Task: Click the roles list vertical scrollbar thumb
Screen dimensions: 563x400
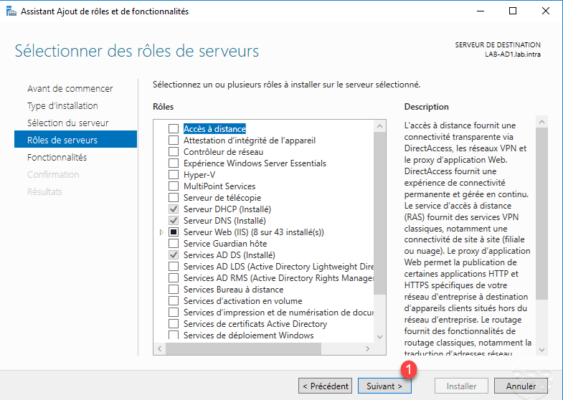Action: coord(380,213)
